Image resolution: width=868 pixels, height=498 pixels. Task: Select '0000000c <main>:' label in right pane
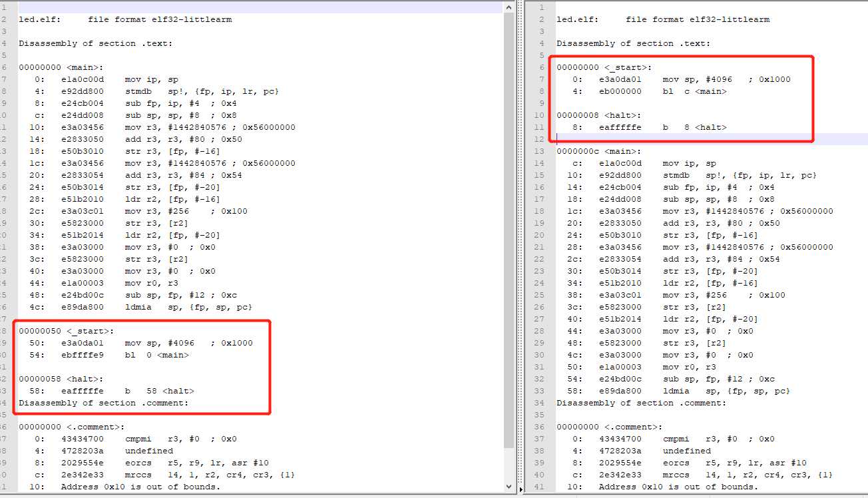point(598,151)
